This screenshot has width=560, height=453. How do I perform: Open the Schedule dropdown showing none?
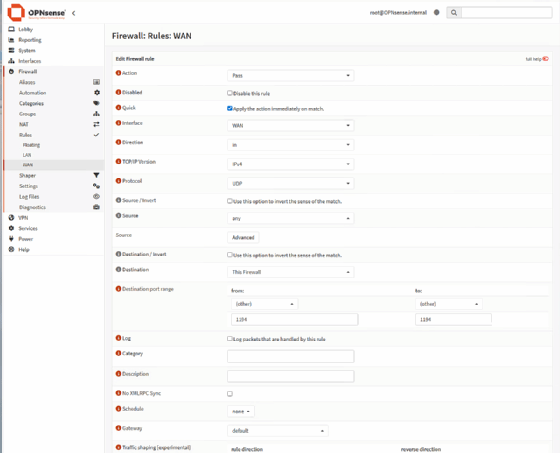tap(241, 412)
